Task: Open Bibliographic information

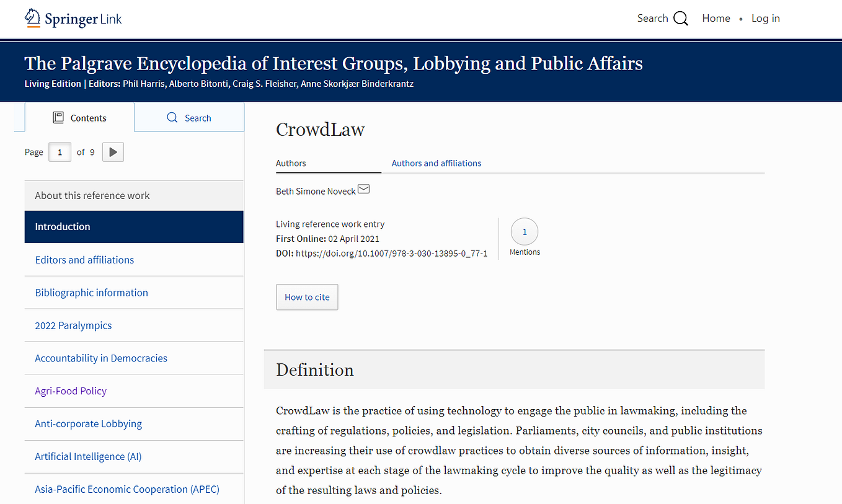Action: (x=134, y=293)
